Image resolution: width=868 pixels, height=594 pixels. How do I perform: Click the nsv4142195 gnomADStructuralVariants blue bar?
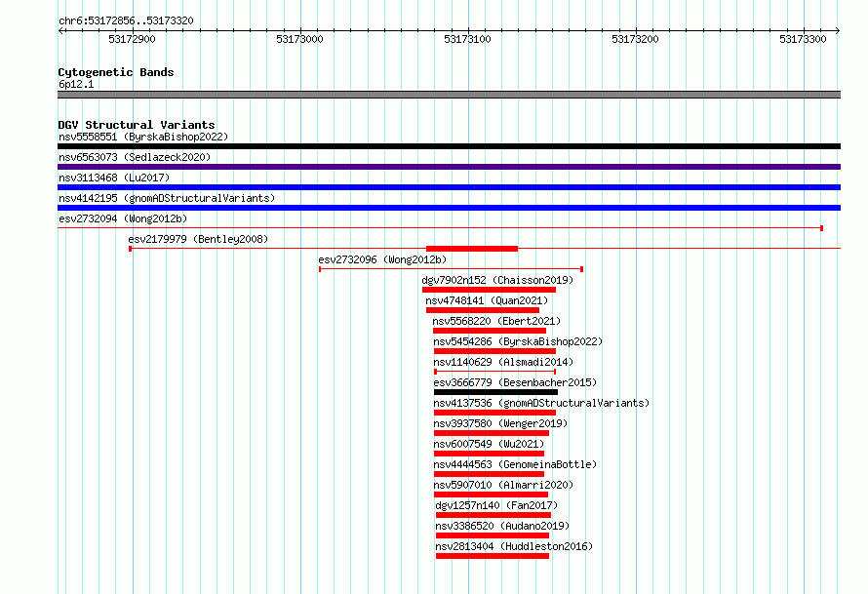(x=449, y=208)
